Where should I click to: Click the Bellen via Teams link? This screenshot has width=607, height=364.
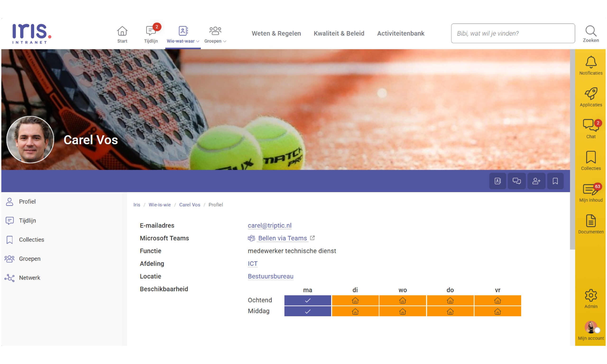(283, 238)
